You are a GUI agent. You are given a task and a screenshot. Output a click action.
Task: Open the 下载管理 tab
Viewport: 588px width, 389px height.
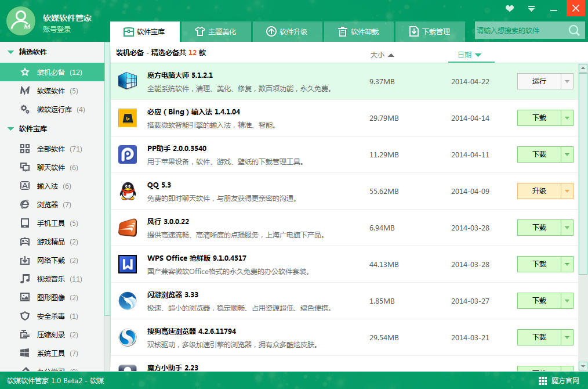coord(429,31)
